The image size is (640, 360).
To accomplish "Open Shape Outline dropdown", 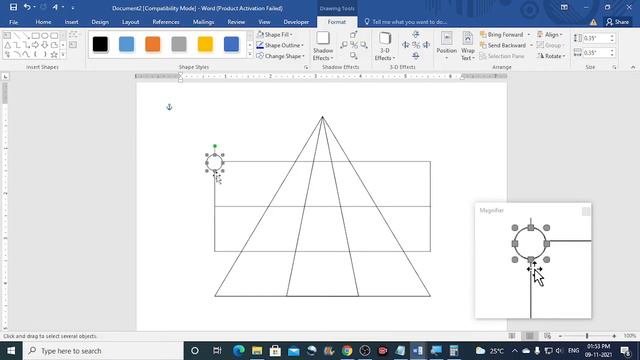I will tap(280, 45).
